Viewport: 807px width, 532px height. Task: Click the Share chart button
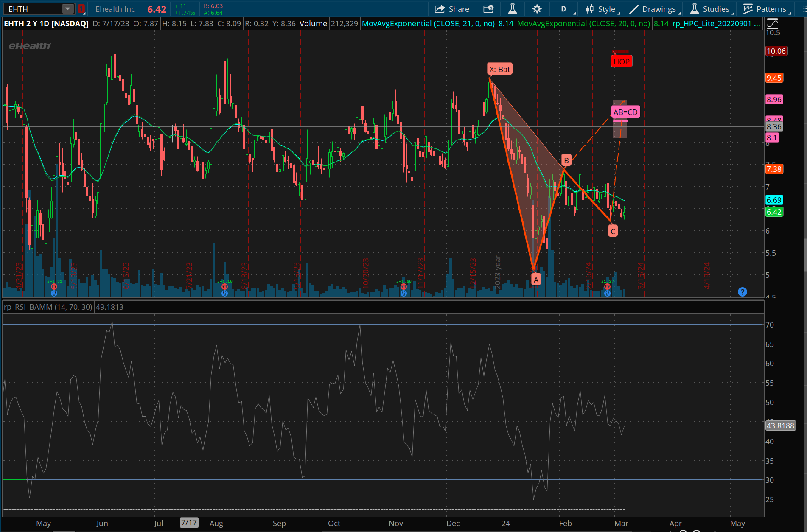coord(452,9)
